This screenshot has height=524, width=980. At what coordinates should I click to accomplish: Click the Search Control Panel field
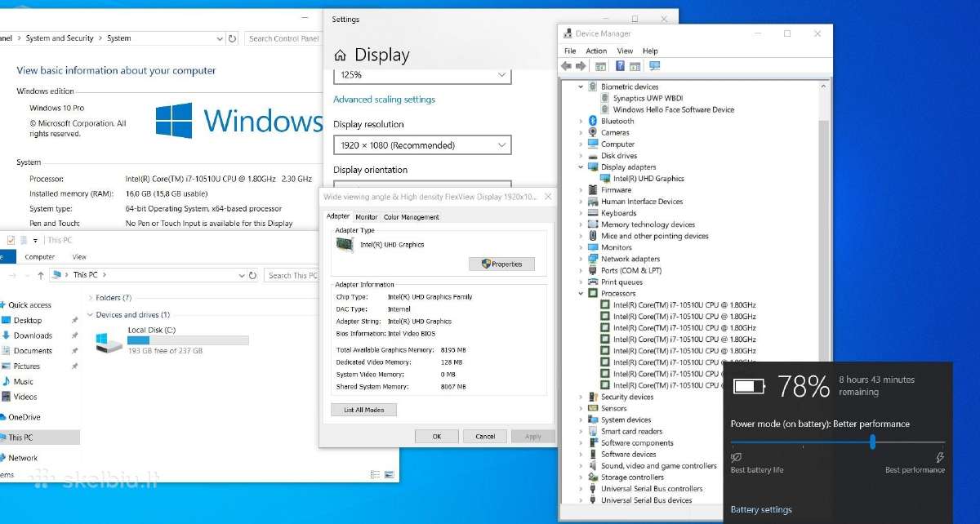pos(283,38)
